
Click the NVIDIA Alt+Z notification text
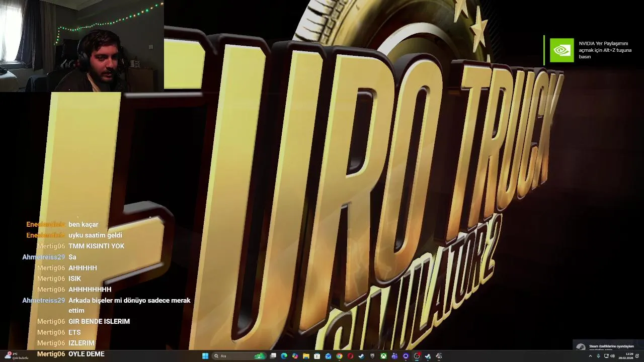(x=605, y=50)
